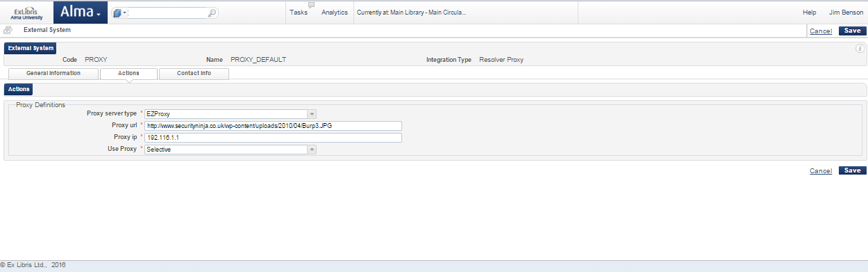Focus the persistent search box

click(x=167, y=13)
